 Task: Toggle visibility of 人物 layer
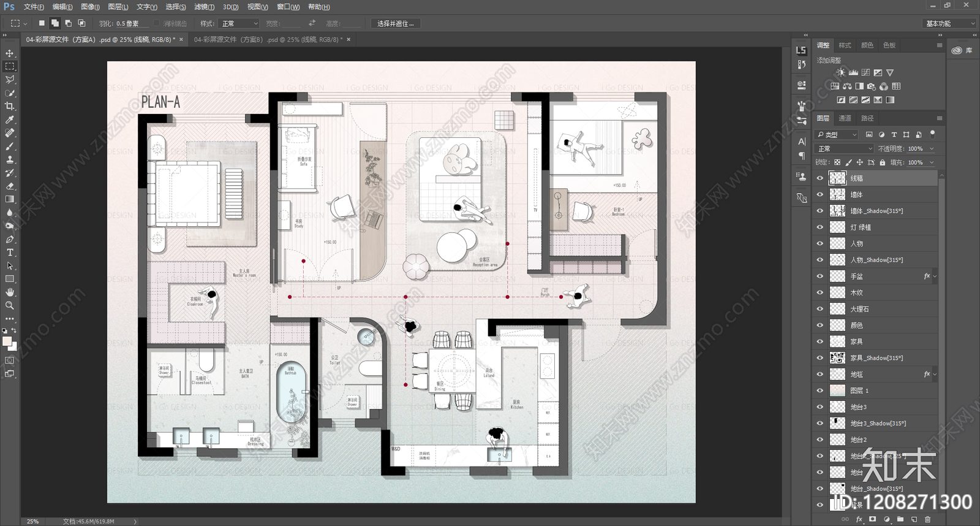coord(820,244)
